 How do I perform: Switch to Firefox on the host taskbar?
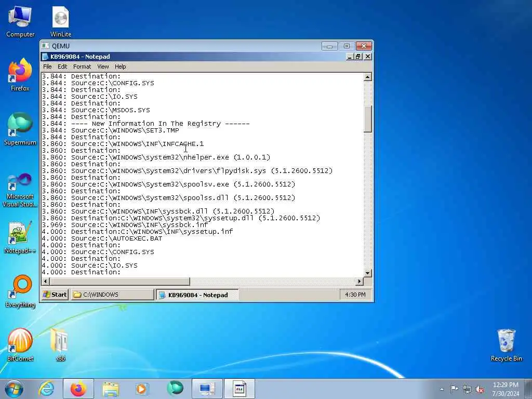coord(78,389)
